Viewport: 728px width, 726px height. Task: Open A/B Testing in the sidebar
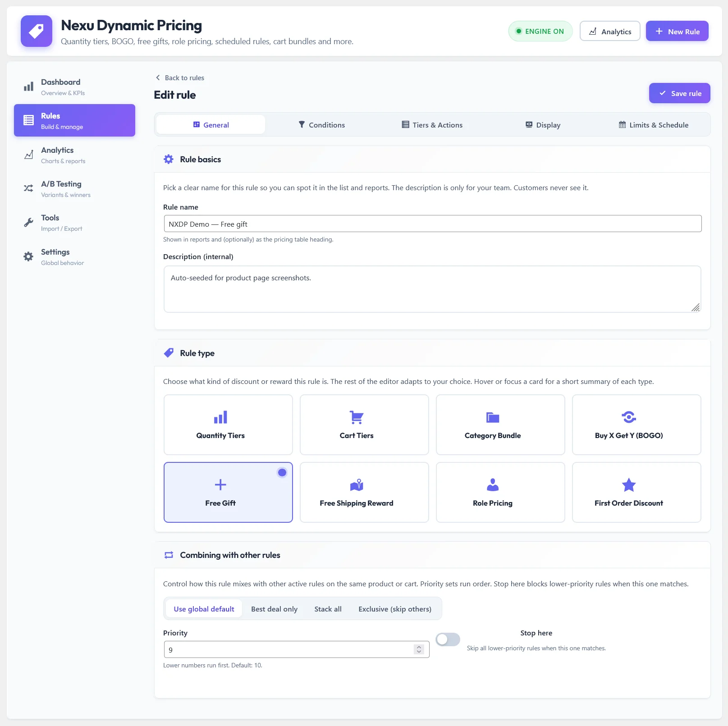point(74,188)
